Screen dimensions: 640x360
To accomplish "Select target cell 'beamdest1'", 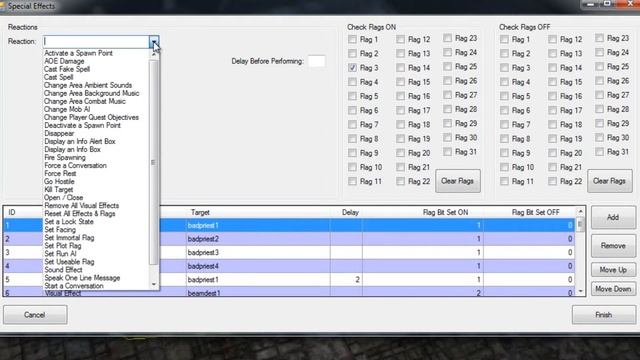I will (x=258, y=292).
